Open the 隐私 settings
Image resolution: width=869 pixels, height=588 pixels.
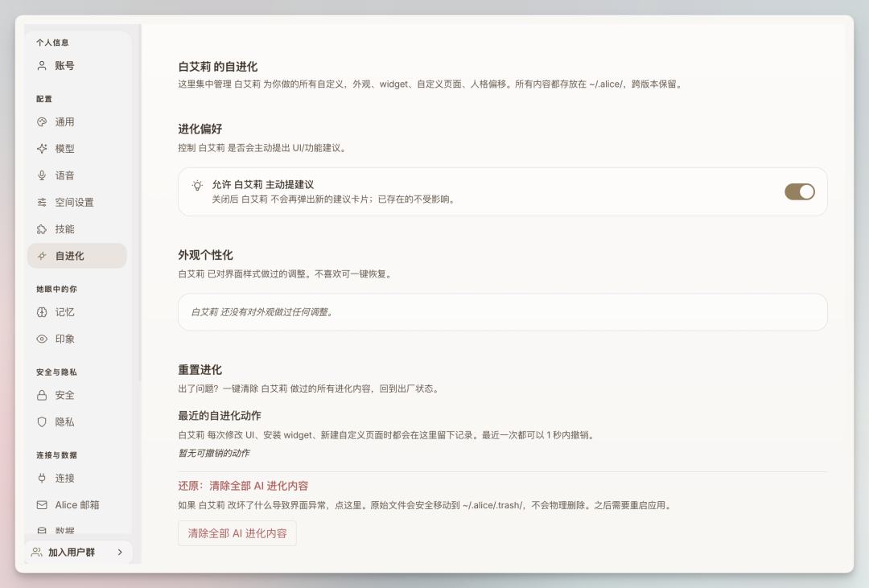coord(77,421)
